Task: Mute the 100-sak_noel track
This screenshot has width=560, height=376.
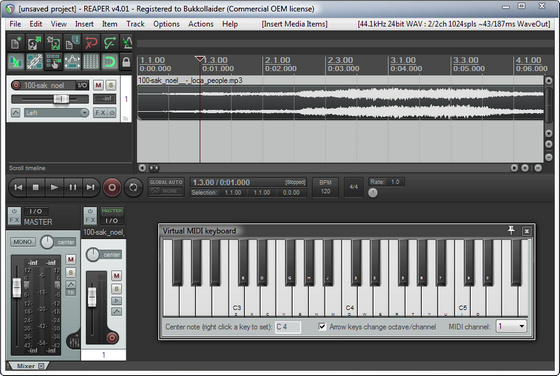Action: [98, 85]
